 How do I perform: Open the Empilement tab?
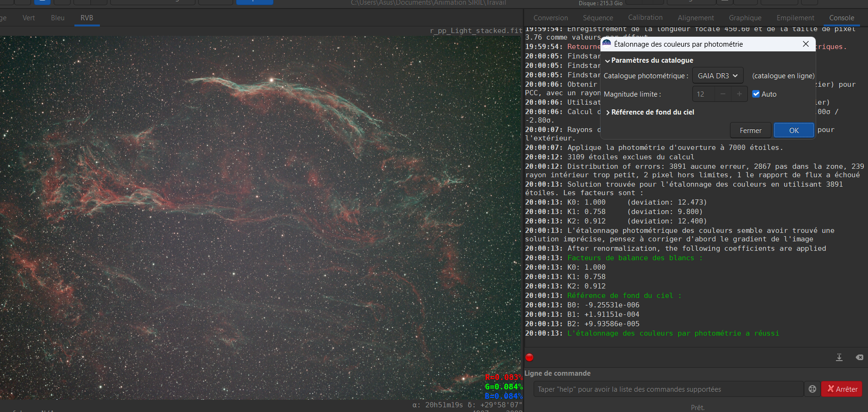pos(795,18)
